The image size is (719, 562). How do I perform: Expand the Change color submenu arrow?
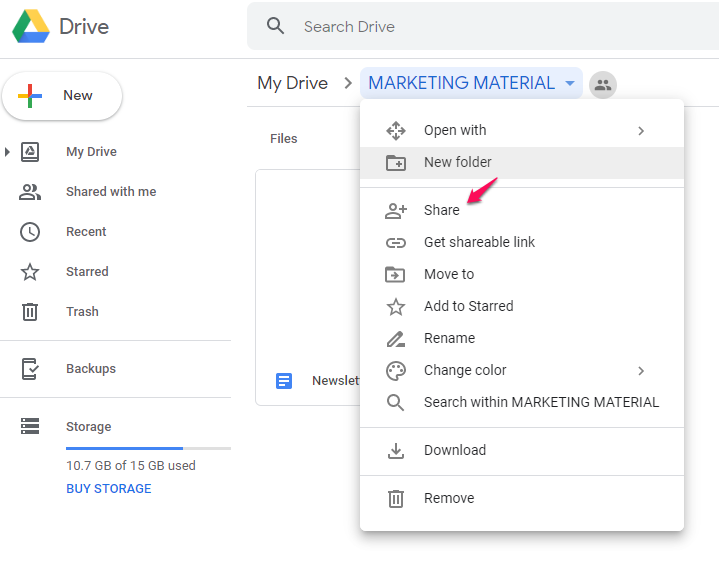(x=641, y=371)
